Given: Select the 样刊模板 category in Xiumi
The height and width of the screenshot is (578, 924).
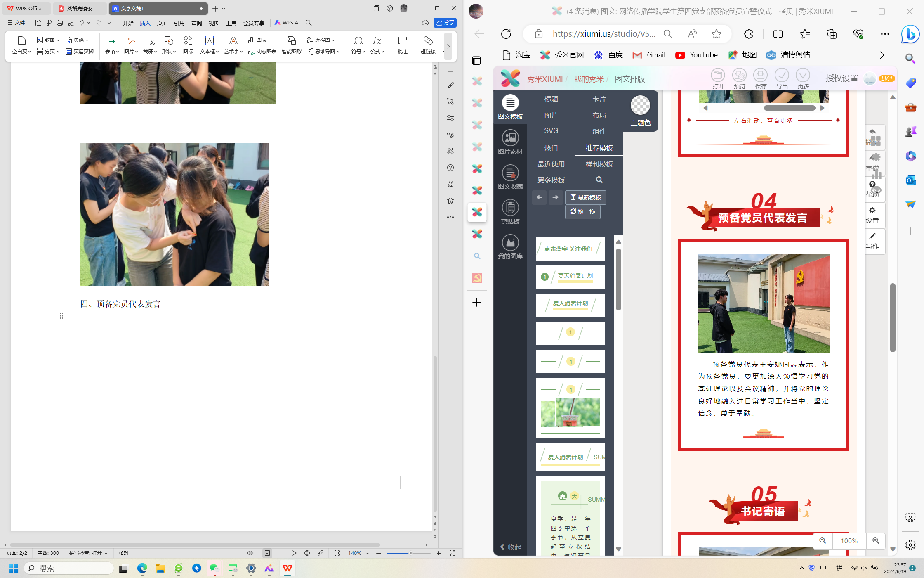Looking at the screenshot, I should coord(599,164).
